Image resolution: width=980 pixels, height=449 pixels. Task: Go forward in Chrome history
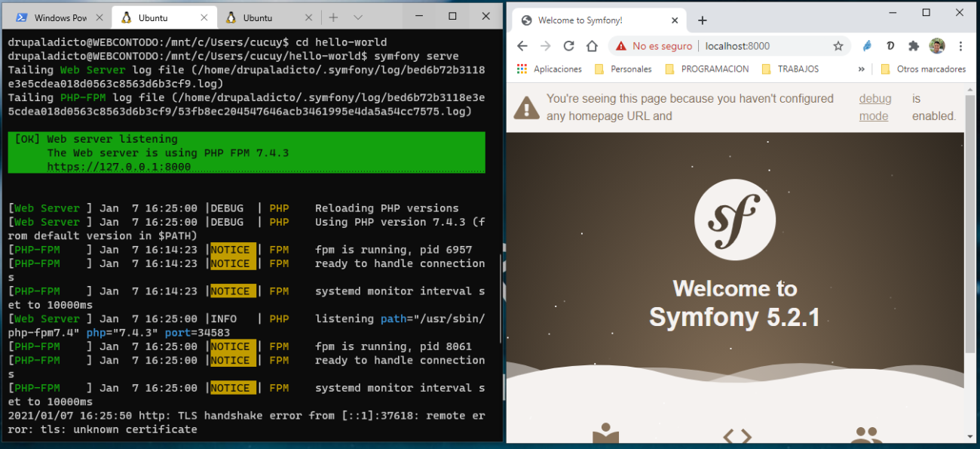click(x=546, y=46)
